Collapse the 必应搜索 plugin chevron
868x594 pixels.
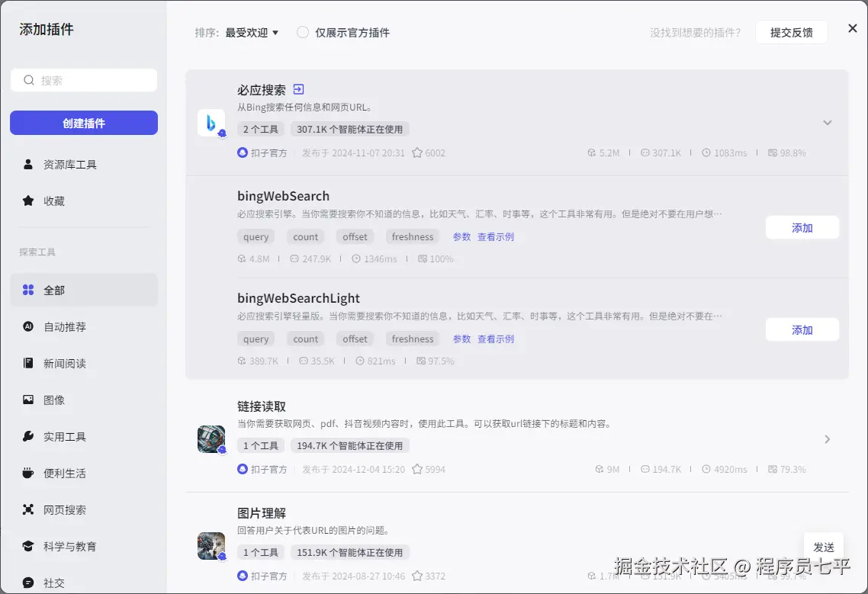pos(827,122)
